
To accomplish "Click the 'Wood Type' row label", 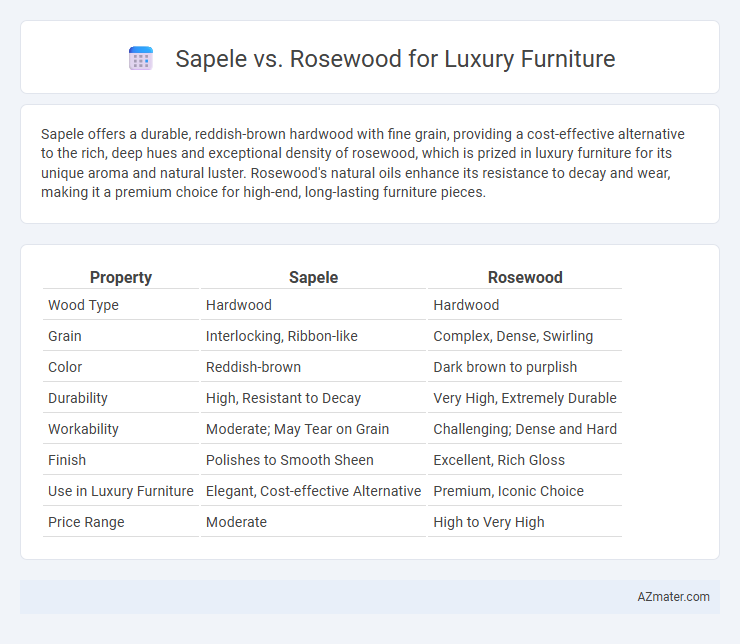I will pyautogui.click(x=83, y=305).
